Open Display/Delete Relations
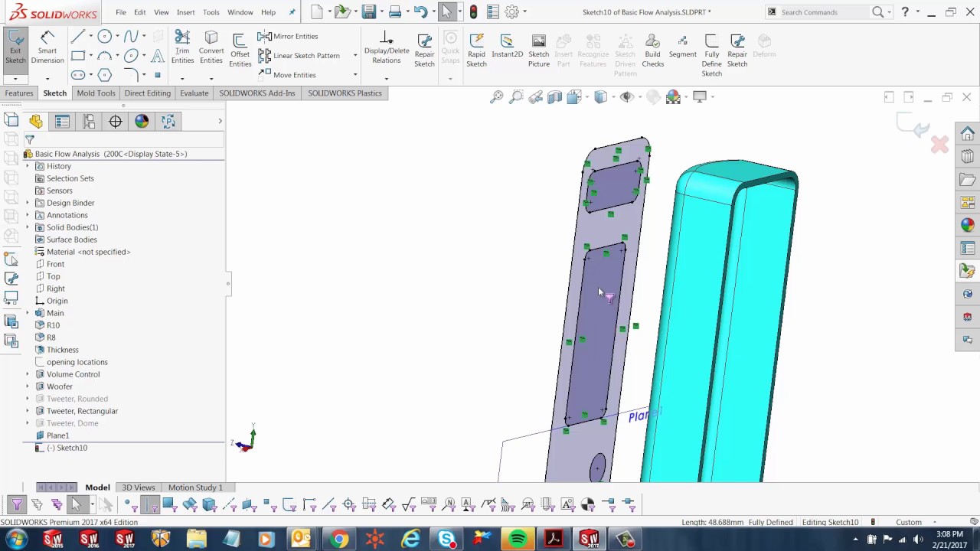 coord(387,49)
